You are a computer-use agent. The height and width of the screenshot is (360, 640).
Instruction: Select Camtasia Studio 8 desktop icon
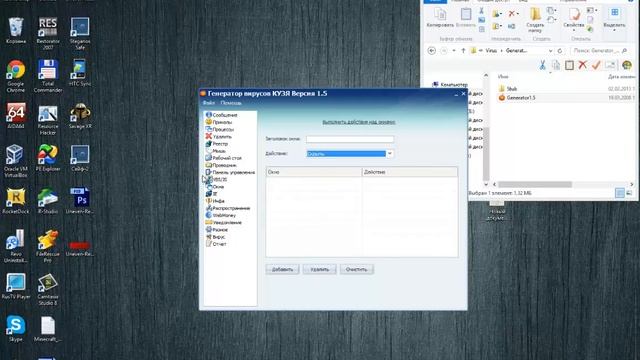point(48,289)
